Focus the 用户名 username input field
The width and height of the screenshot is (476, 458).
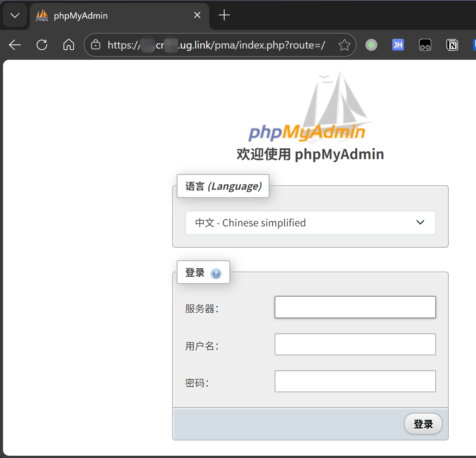point(355,344)
